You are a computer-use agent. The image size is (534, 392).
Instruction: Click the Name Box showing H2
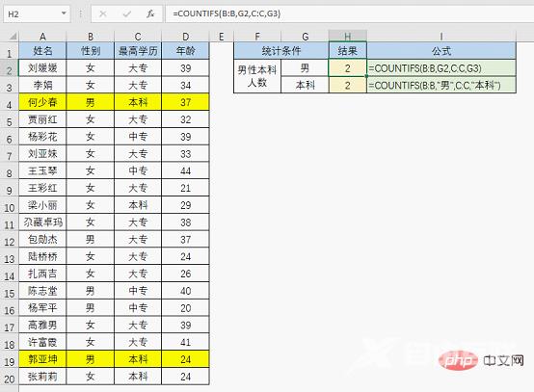pos(37,13)
